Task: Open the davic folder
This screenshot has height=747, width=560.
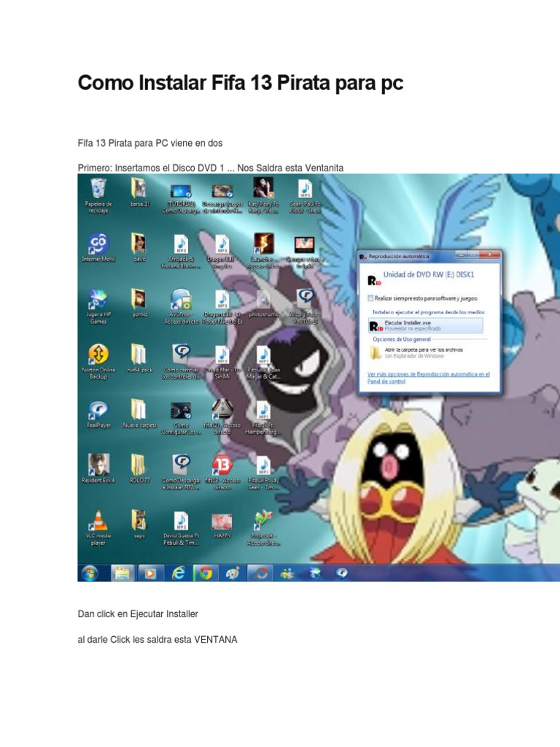Action: [x=139, y=248]
